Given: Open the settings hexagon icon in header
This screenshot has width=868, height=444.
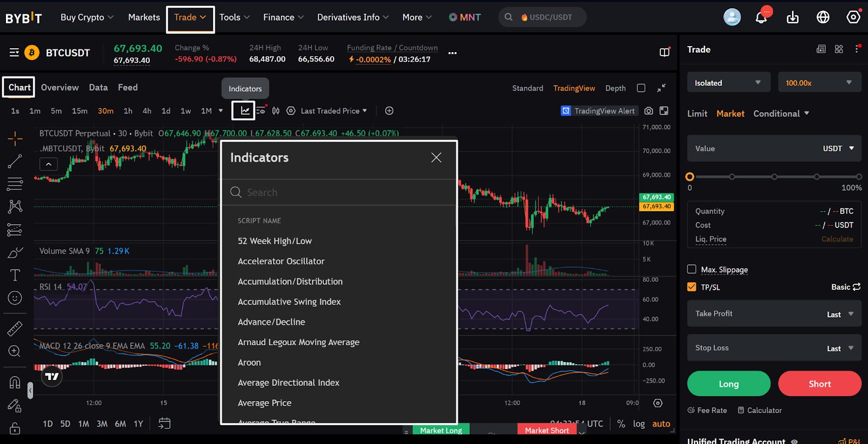Looking at the screenshot, I should [853, 17].
